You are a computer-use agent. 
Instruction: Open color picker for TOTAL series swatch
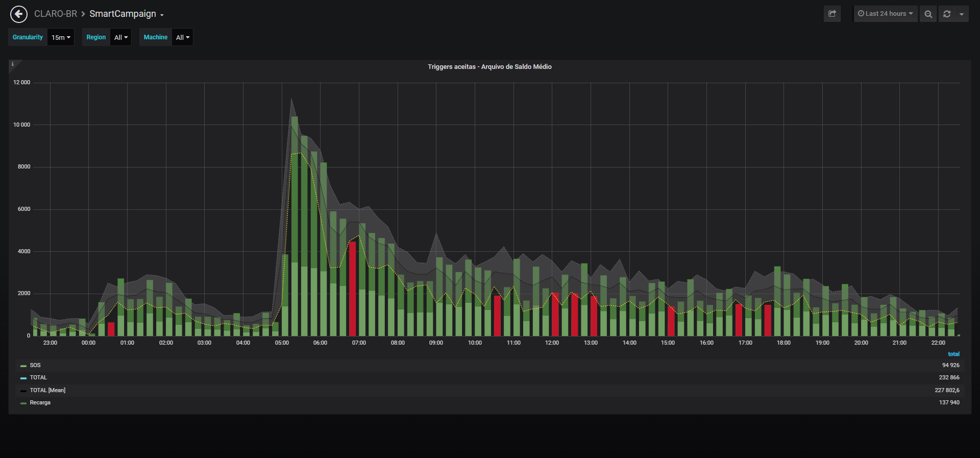(x=23, y=378)
